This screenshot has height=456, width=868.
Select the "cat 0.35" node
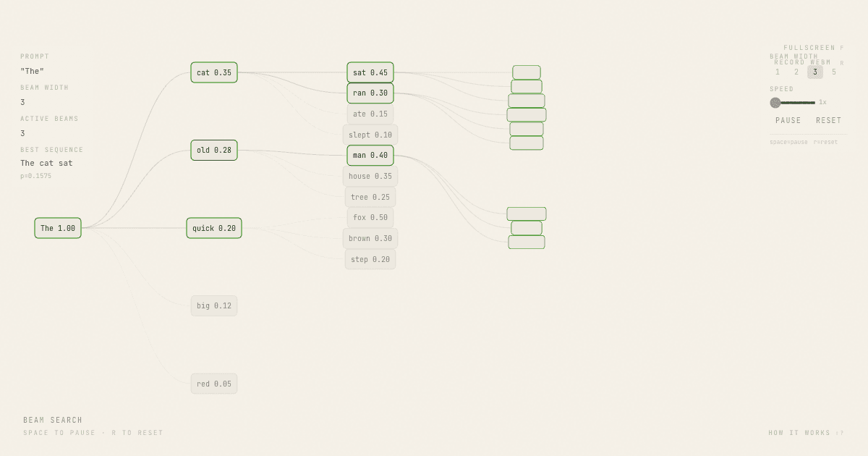click(214, 72)
